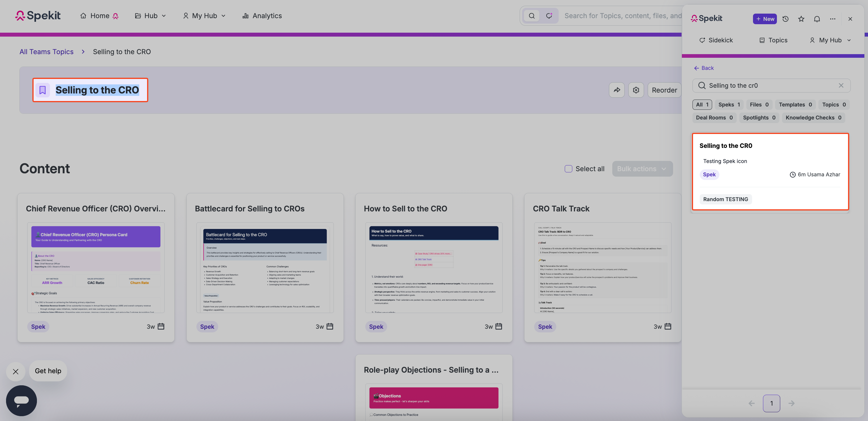Click calendar icon on Battlecard card

(x=330, y=326)
